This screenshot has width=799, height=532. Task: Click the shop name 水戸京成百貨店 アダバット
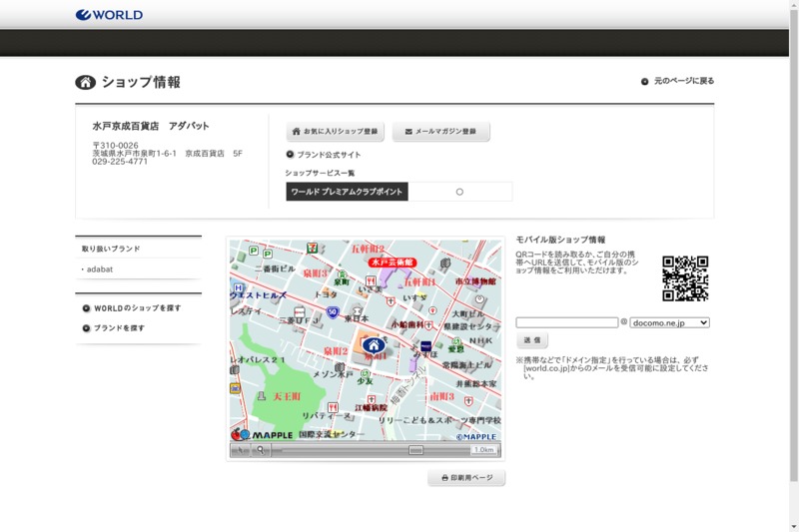pos(151,126)
